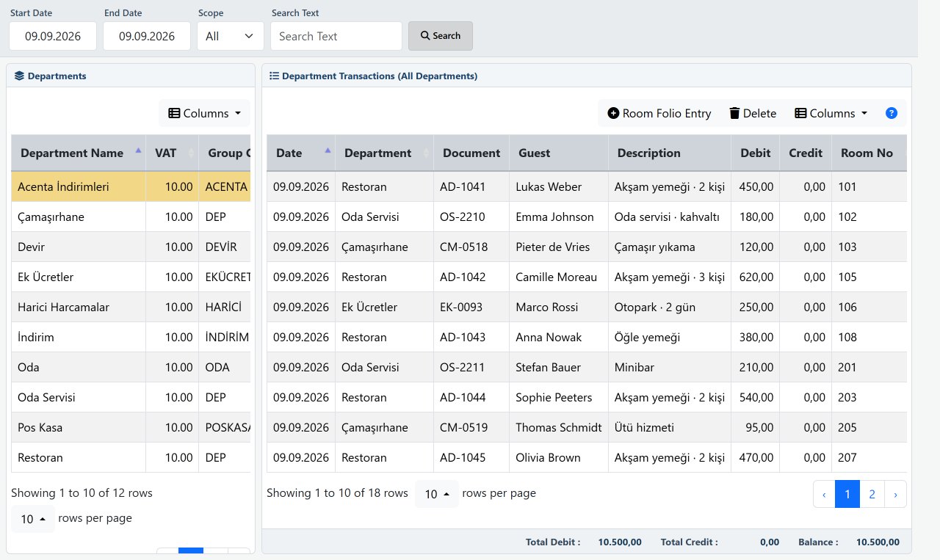Click the Delete button
Viewport: 940px width, 560px height.
753,113
